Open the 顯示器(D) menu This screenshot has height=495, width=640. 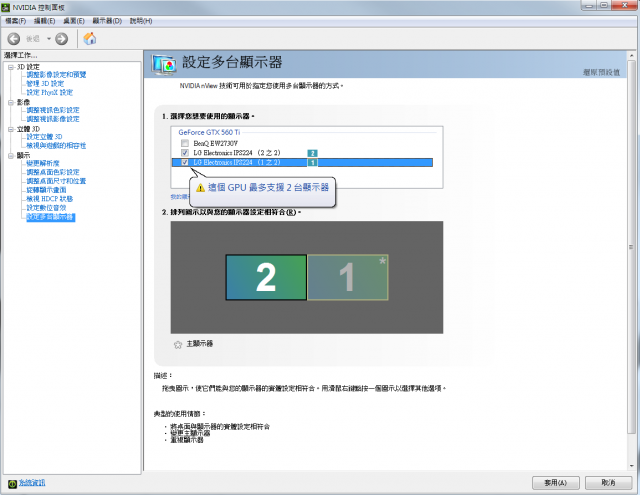(x=107, y=21)
